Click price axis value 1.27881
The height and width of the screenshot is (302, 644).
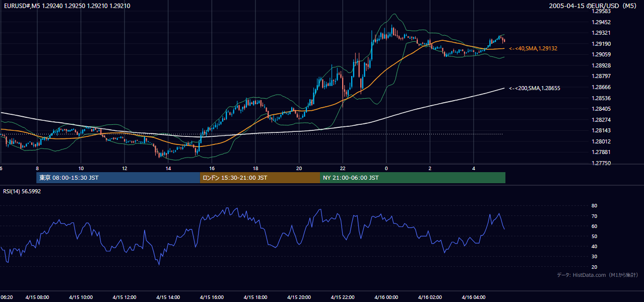click(x=601, y=152)
